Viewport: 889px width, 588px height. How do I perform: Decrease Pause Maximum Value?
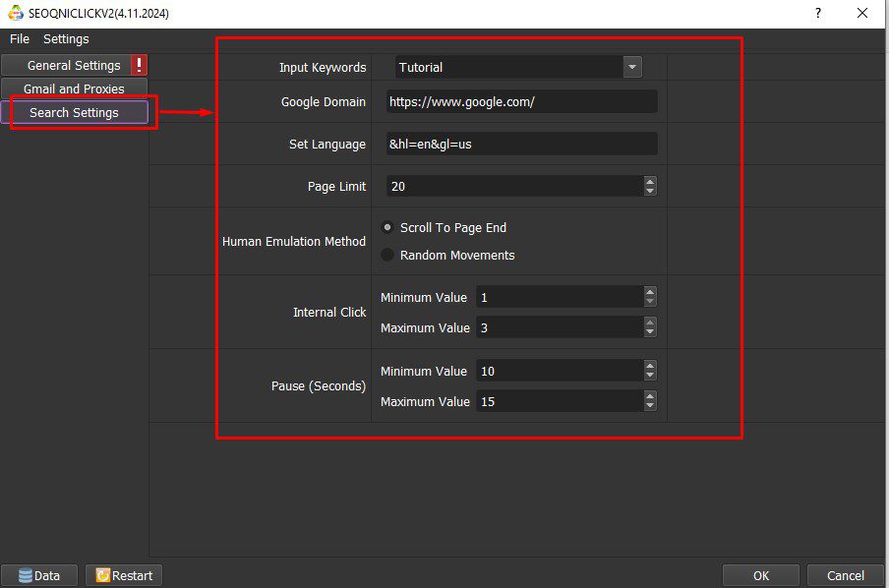pyautogui.click(x=650, y=406)
